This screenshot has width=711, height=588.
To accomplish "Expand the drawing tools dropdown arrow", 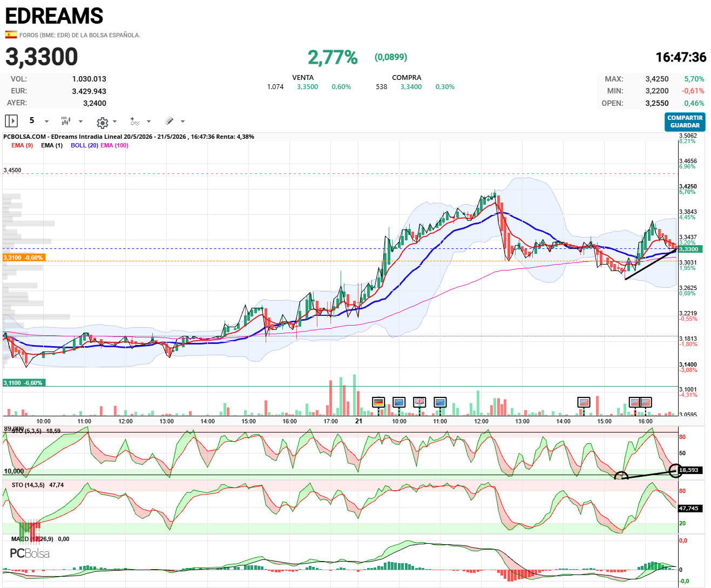I will pos(183,121).
